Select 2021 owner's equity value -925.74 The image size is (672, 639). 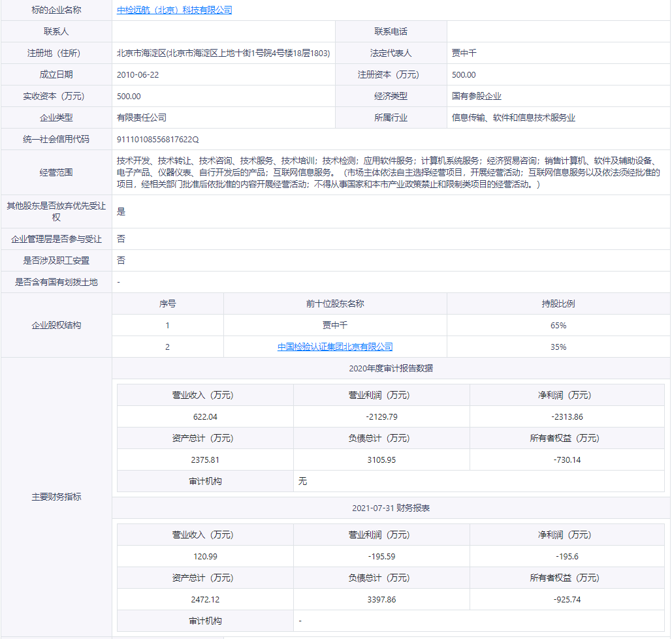click(x=567, y=599)
